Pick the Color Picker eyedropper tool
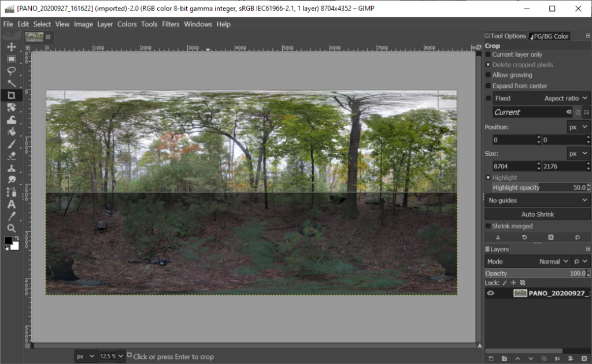This screenshot has height=364, width=592. 11,216
